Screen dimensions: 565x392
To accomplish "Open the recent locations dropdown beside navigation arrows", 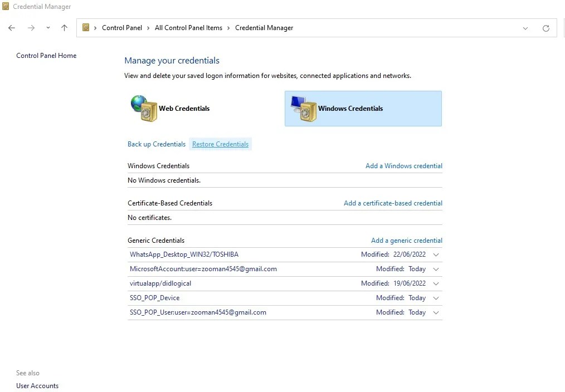I will point(47,27).
